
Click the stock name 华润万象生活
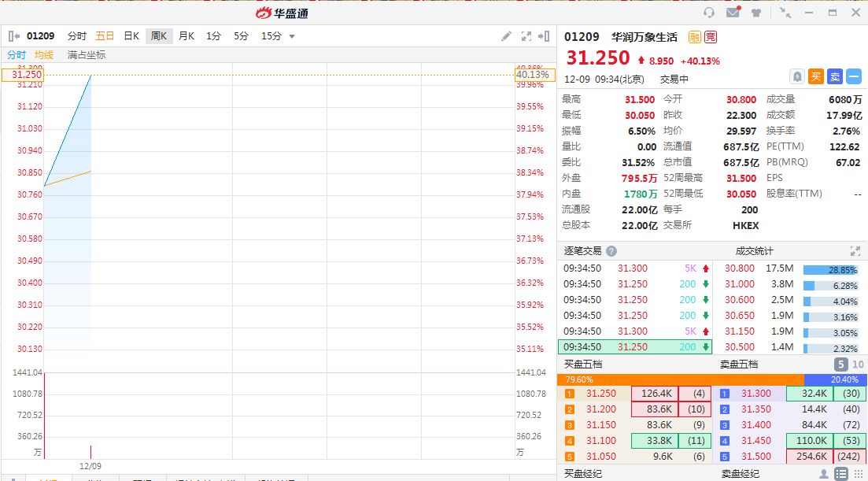(x=645, y=37)
